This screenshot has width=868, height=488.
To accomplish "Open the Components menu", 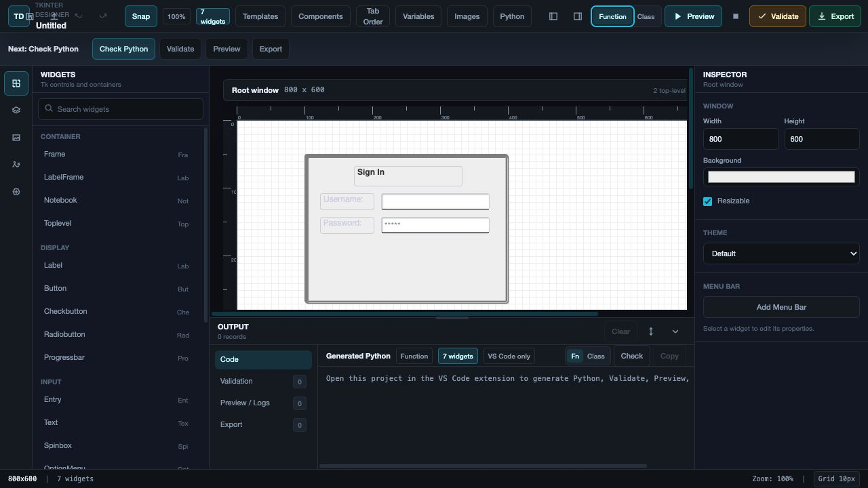I will (x=321, y=16).
